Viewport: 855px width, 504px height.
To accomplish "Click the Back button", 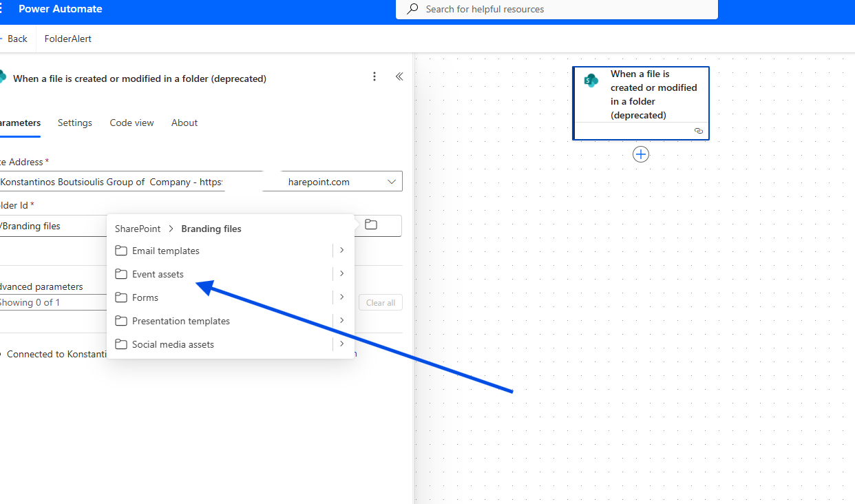I will click(x=15, y=39).
